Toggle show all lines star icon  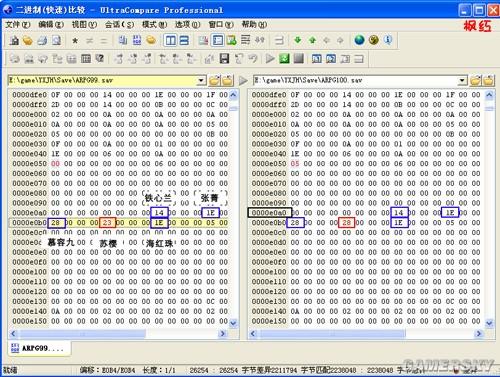coord(75,41)
